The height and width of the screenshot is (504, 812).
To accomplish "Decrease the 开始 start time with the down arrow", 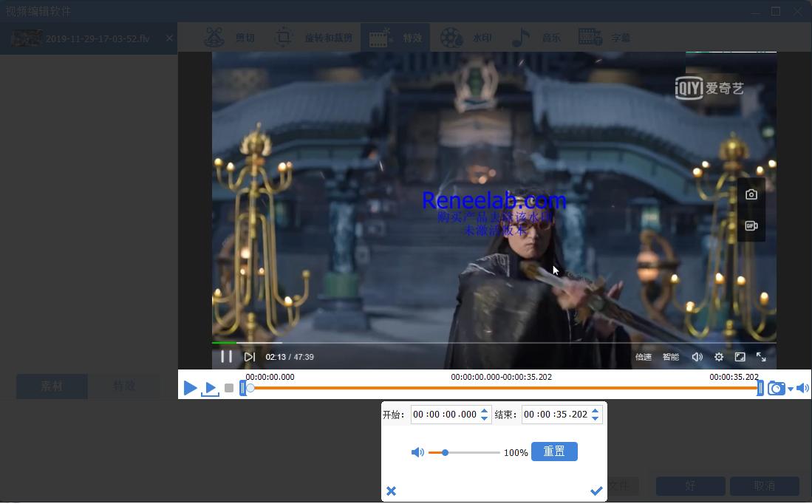I will 484,418.
